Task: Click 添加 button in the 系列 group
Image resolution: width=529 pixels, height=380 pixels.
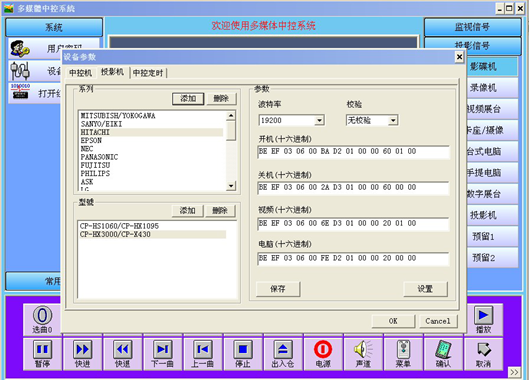Action: tap(188, 99)
